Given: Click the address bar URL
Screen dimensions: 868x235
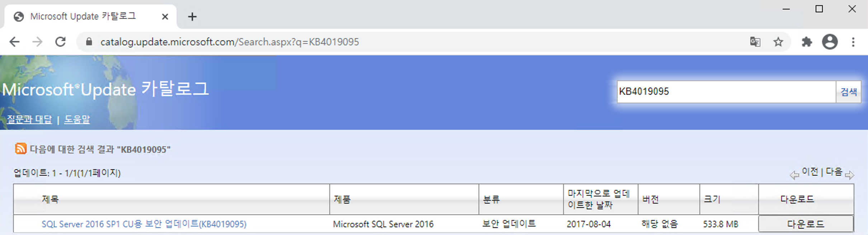Looking at the screenshot, I should coord(230,42).
